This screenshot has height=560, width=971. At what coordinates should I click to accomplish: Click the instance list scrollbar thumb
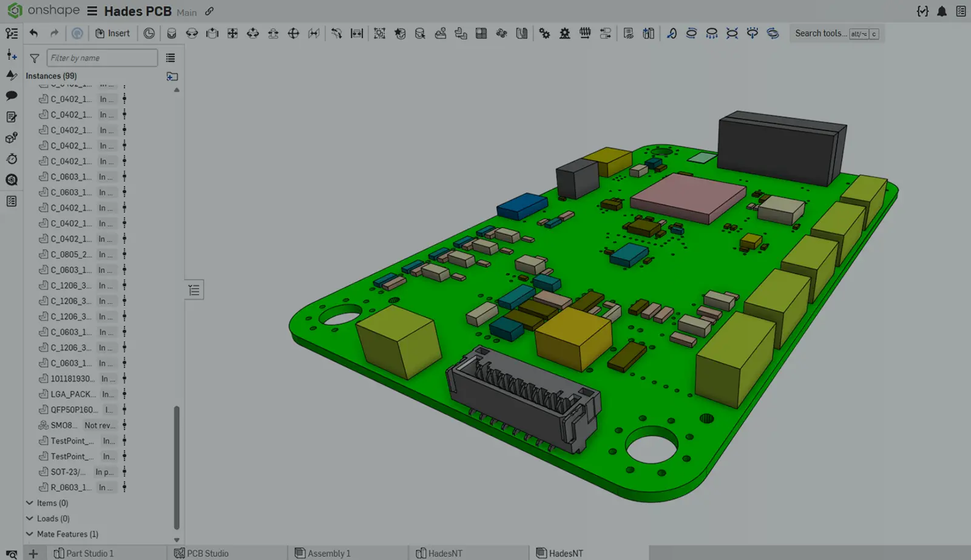click(177, 467)
